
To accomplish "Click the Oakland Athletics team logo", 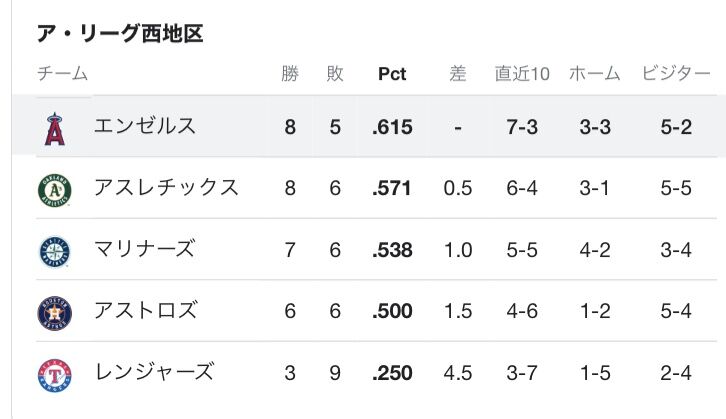I will (x=55, y=189).
